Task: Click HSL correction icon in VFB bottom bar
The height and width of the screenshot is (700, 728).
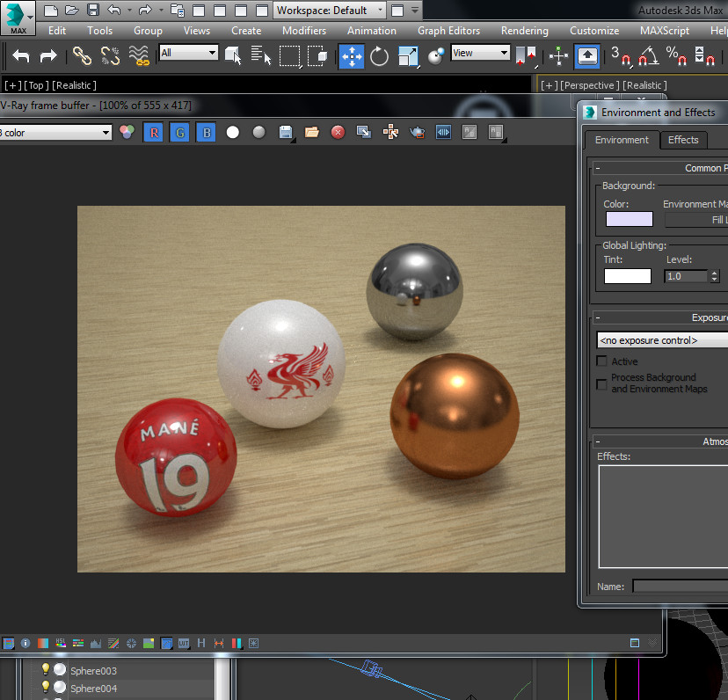Action: (x=61, y=643)
